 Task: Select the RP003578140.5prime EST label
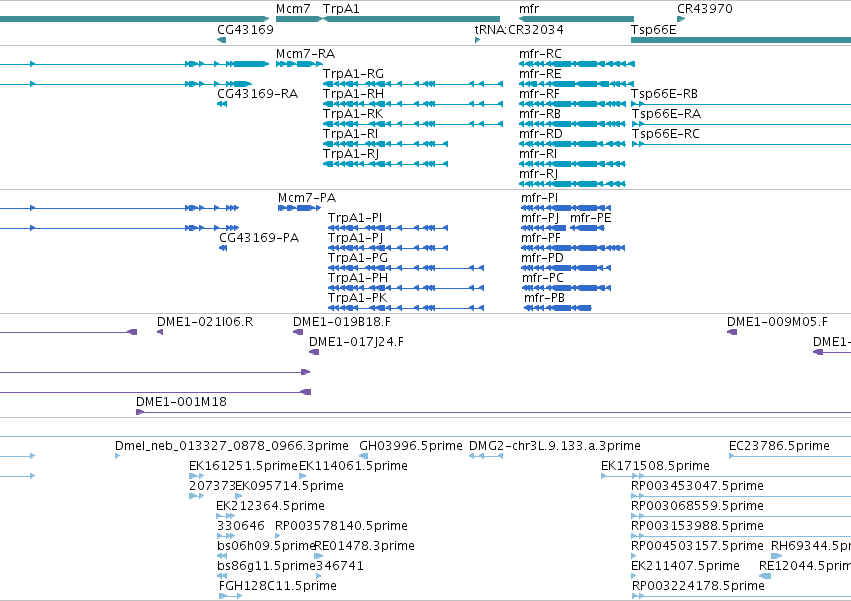(341, 526)
